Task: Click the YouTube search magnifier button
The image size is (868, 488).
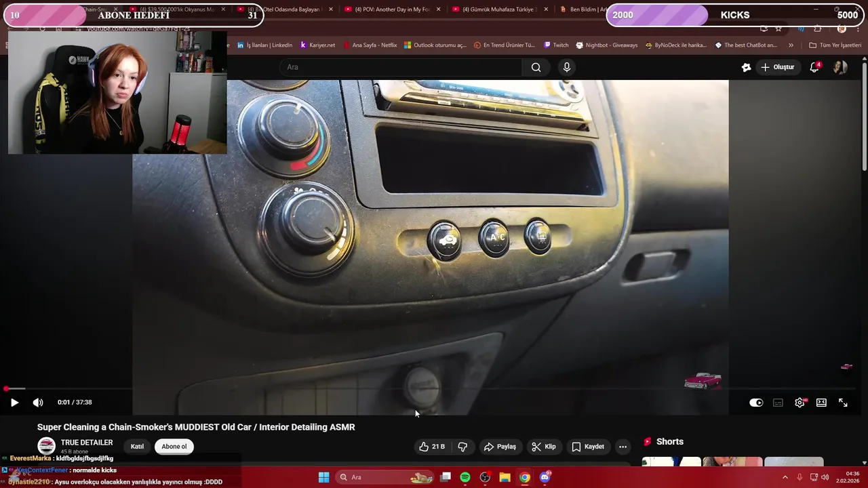Action: [x=536, y=67]
